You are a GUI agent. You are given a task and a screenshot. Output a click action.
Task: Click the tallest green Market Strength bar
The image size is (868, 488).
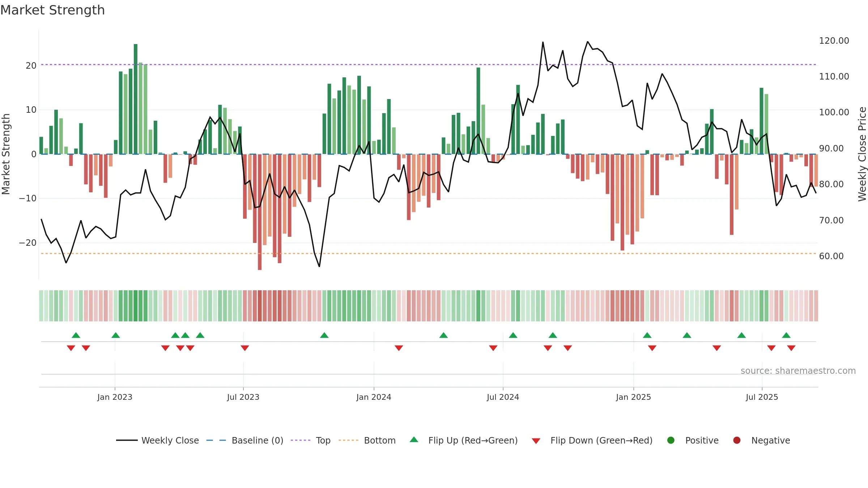click(136, 99)
